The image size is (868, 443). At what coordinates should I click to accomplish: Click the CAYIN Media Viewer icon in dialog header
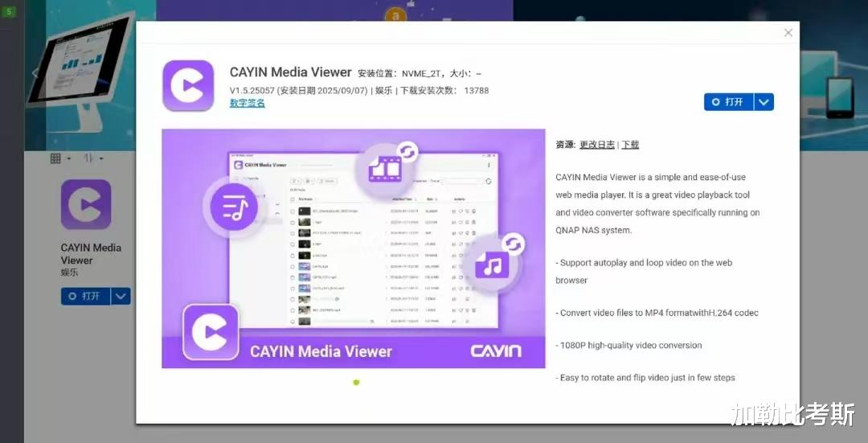(x=188, y=86)
